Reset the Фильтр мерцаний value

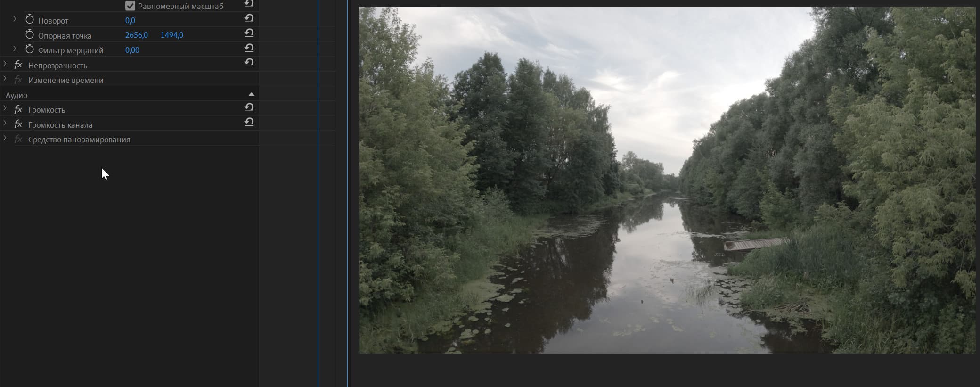tap(249, 48)
